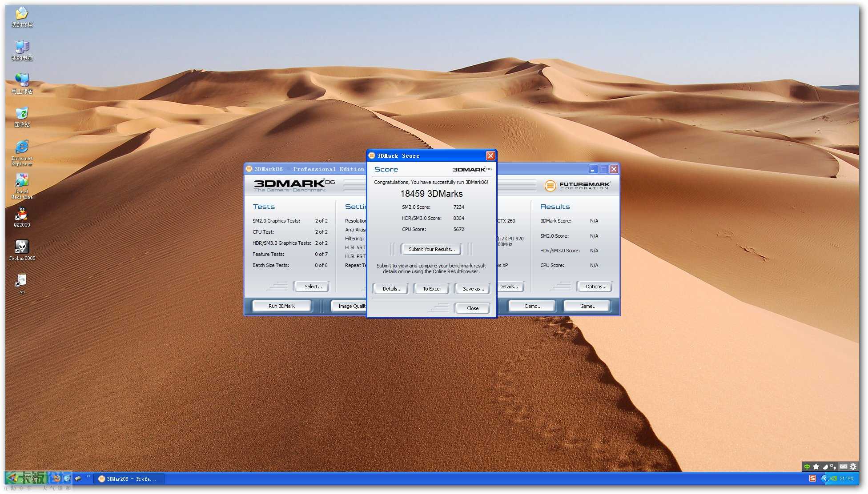Click the 3DMark Score dialog title icon

coord(372,155)
